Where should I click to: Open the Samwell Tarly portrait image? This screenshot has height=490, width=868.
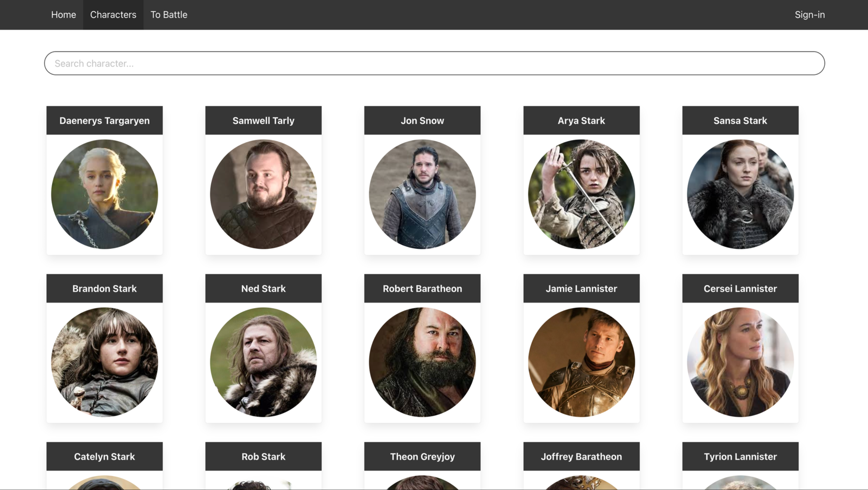[x=263, y=194]
